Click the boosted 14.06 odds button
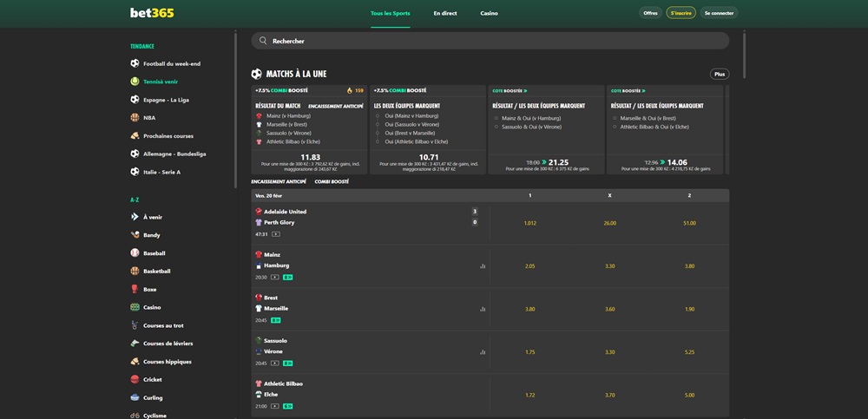Screen dimensions: 868x419 pyautogui.click(x=666, y=164)
